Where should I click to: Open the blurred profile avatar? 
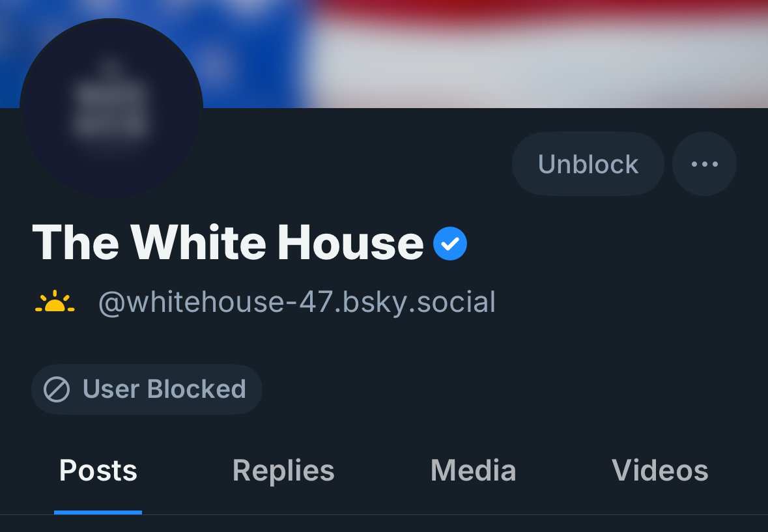(111, 108)
